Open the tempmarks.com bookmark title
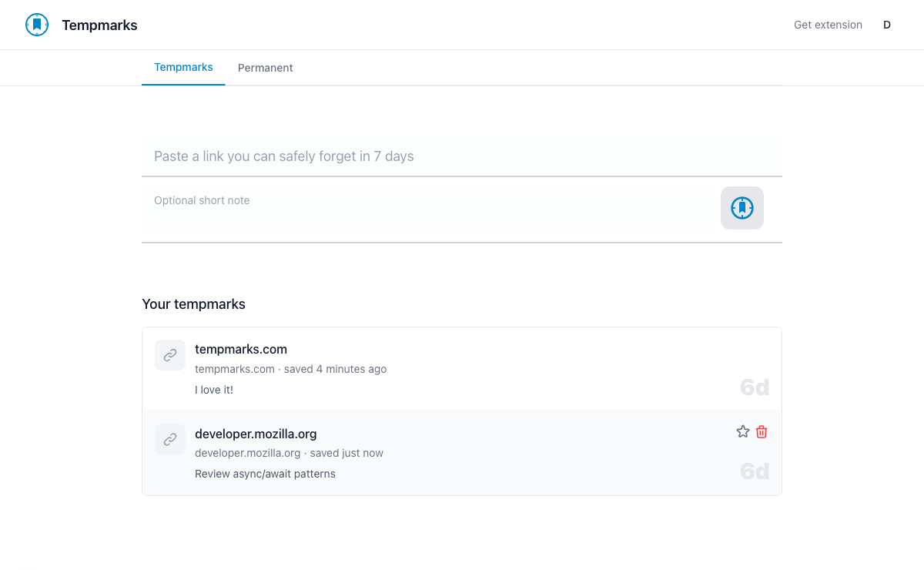 (241, 349)
